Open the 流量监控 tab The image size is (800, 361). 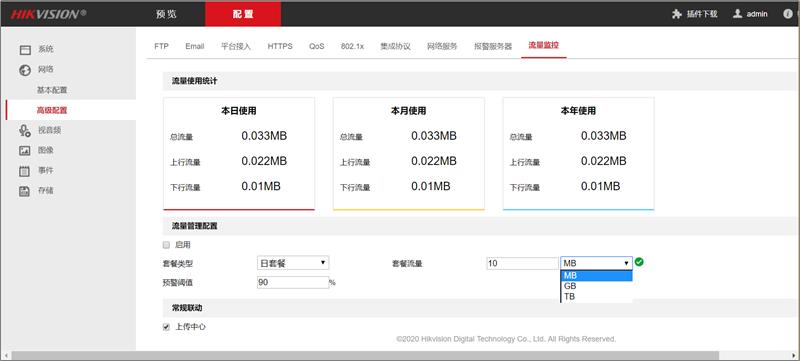544,45
